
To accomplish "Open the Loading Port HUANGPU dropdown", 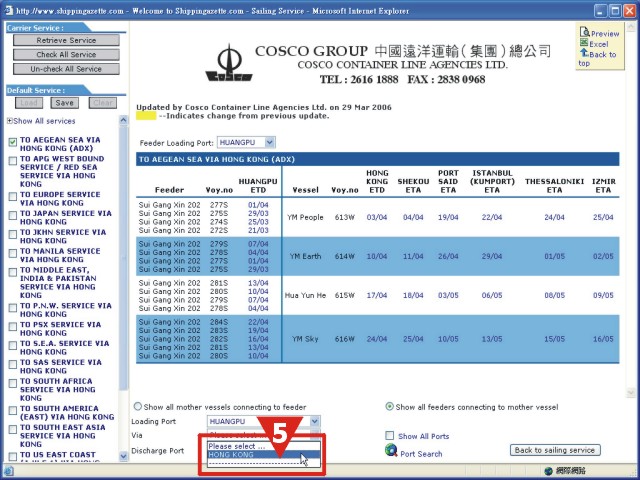I will (314, 421).
